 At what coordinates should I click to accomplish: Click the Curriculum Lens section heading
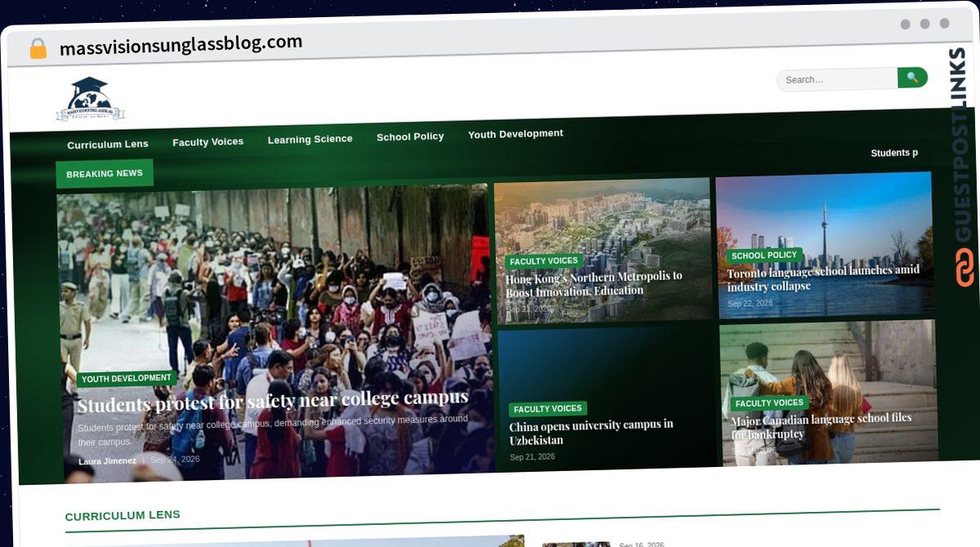coord(122,516)
